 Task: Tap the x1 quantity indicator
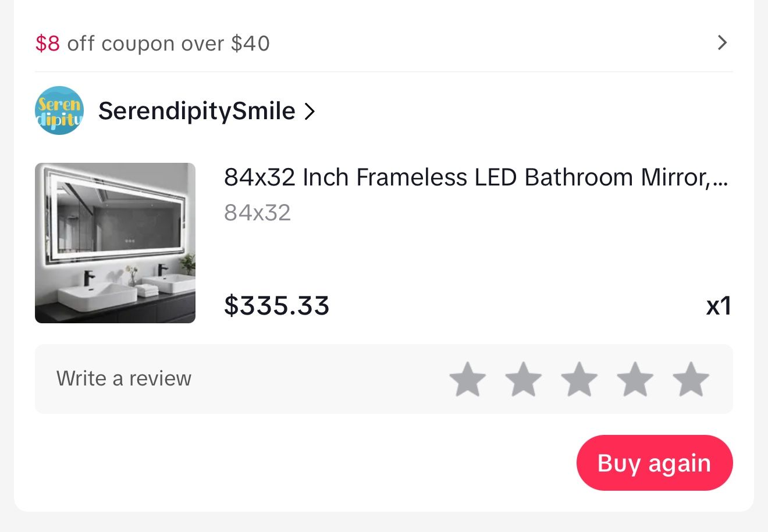point(720,305)
